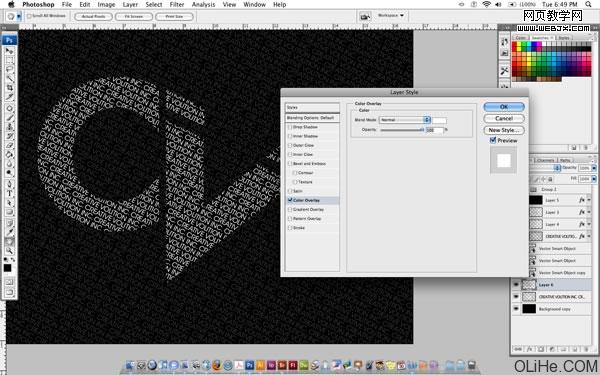Click the overlay color swatch
This screenshot has height=375, width=600.
(439, 120)
